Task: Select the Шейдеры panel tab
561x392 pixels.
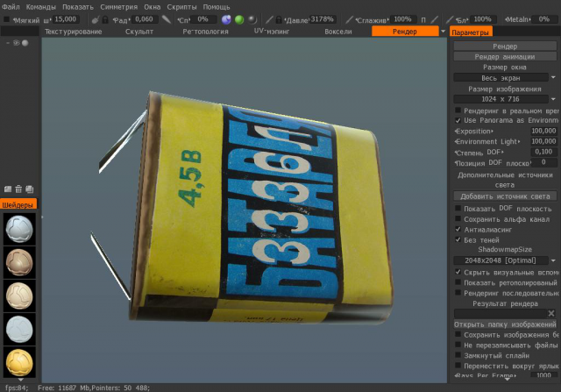Action: (x=18, y=205)
